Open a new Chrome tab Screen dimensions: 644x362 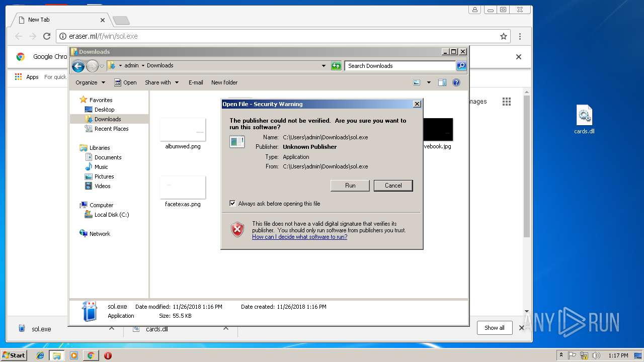coord(121,21)
